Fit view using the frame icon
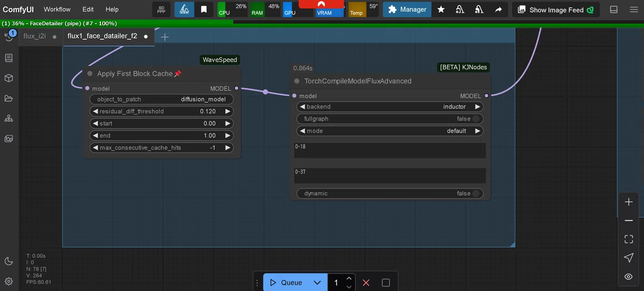Screen dimensions: 644x291 [x=629, y=239]
